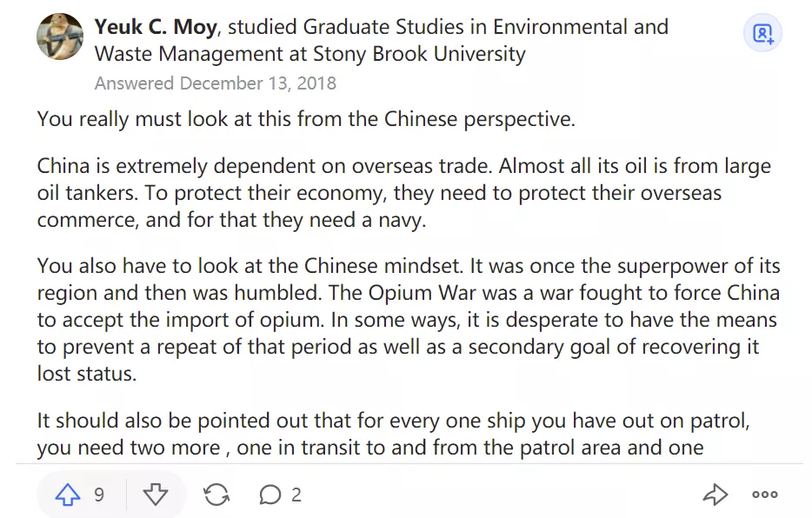Downvote the answer using the down arrow
The image size is (812, 518).
click(155, 495)
